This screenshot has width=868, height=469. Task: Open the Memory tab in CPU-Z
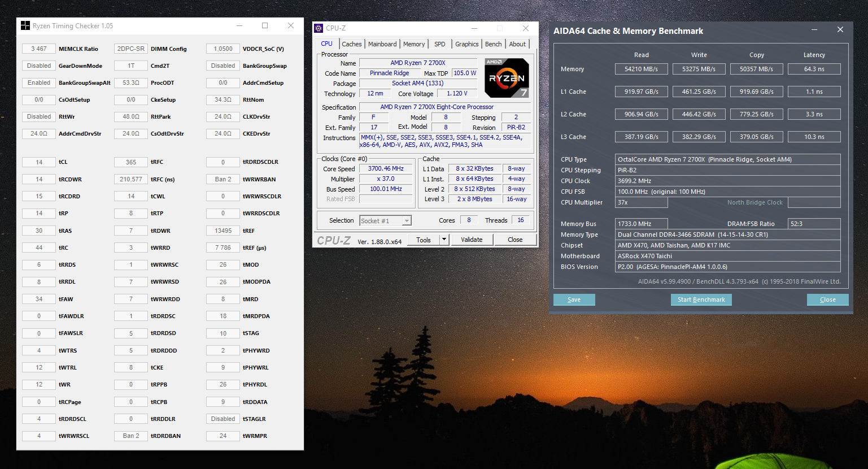click(414, 44)
